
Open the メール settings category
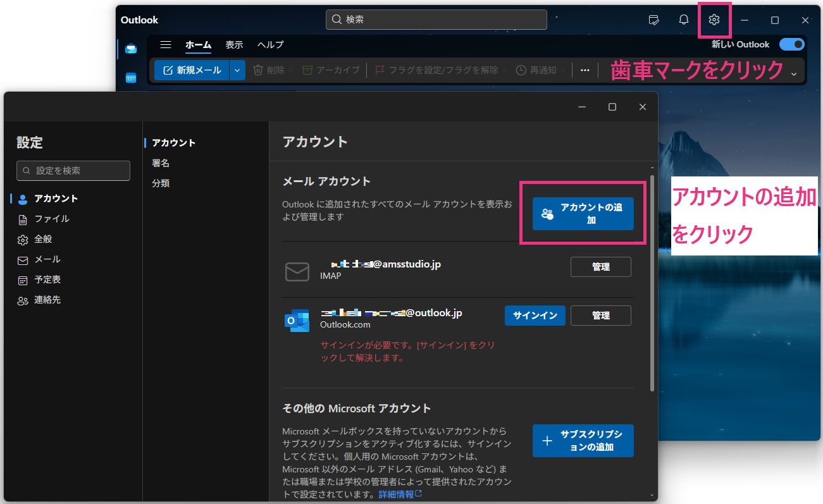click(x=47, y=259)
